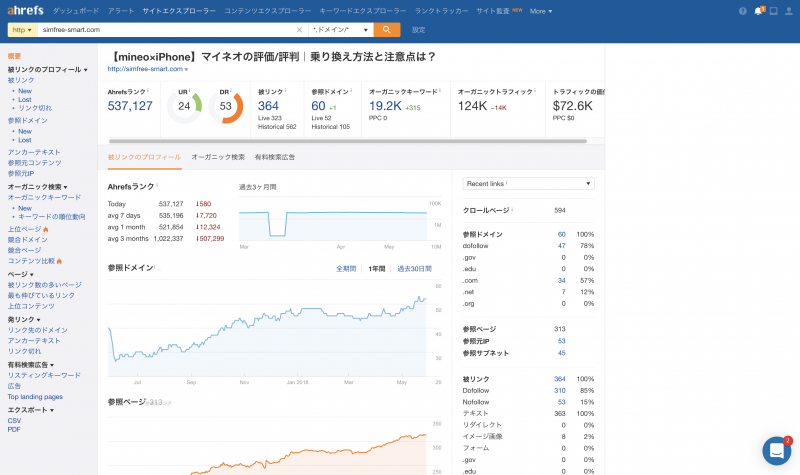Click the ahrefs logo
This screenshot has height=475, width=800.
[x=26, y=10]
